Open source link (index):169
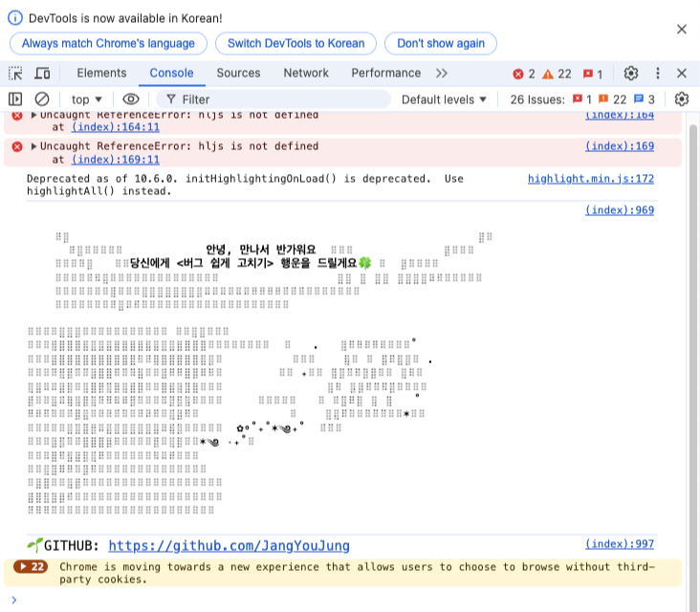Viewport: 700px width, 612px height. (x=620, y=146)
